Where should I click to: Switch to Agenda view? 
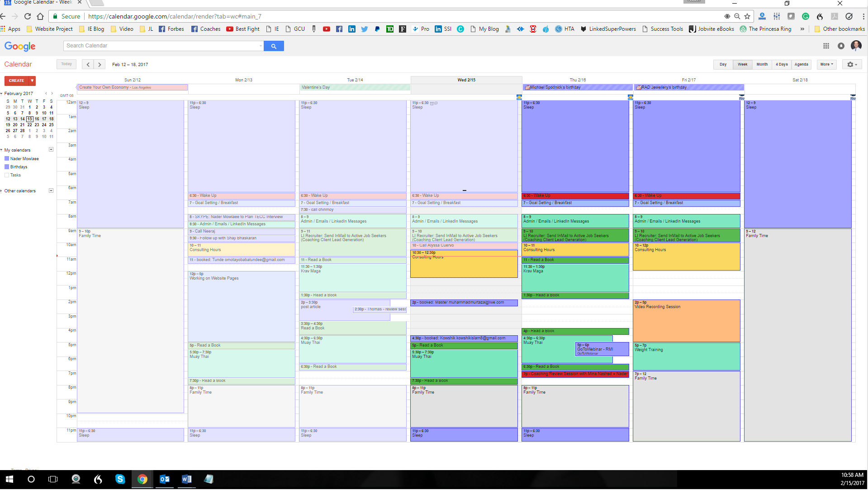pos(801,64)
